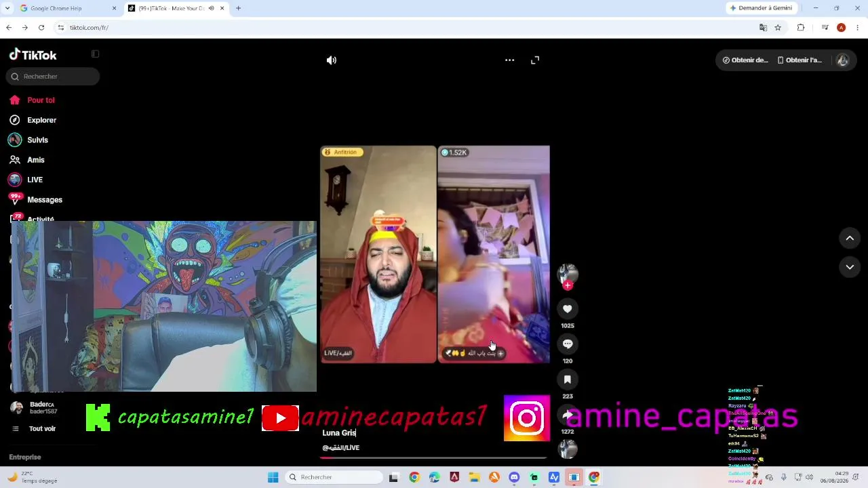
Task: View site information for tiktok.com
Action: click(60, 28)
